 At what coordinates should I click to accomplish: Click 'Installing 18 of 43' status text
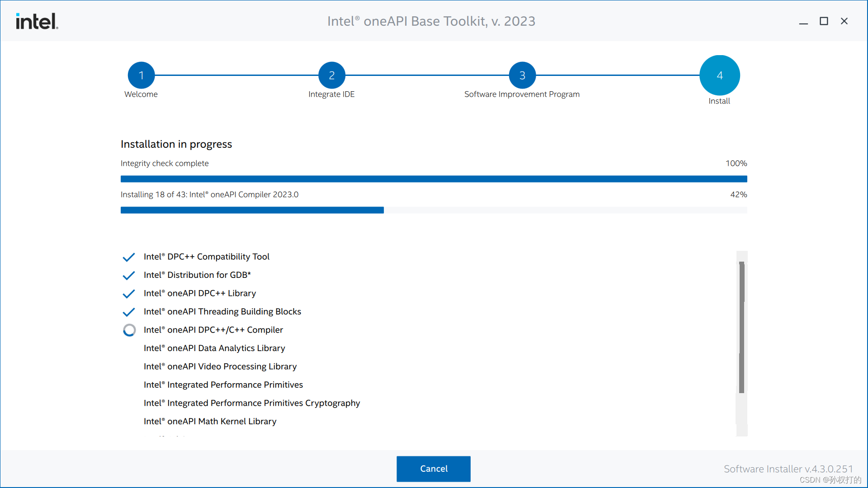click(210, 194)
